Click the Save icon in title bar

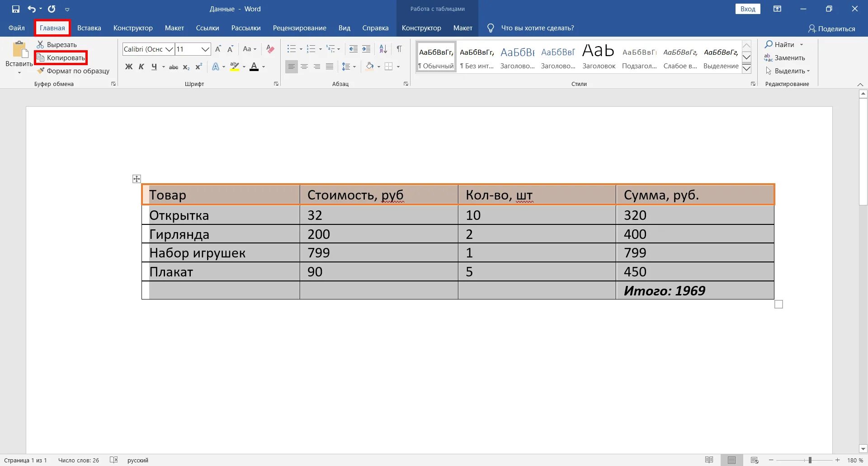pos(16,9)
